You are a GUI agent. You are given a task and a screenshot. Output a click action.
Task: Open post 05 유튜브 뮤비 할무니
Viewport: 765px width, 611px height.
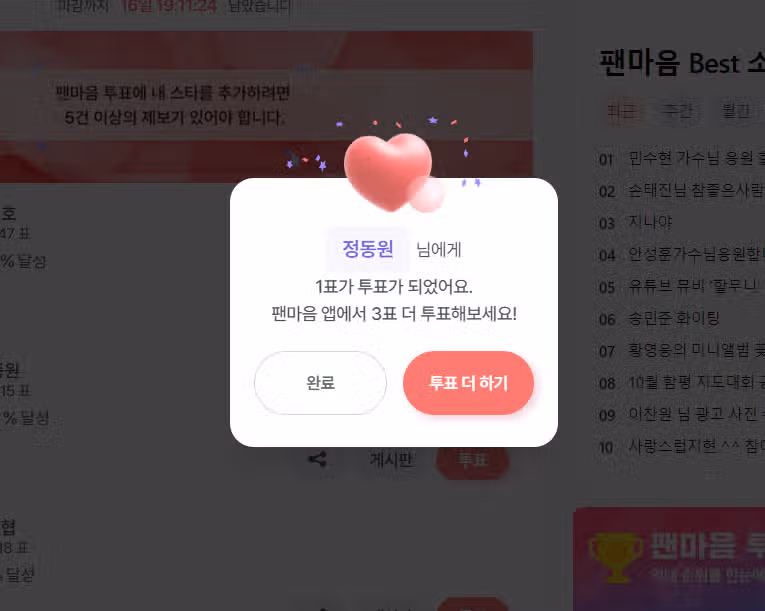[x=682, y=286]
